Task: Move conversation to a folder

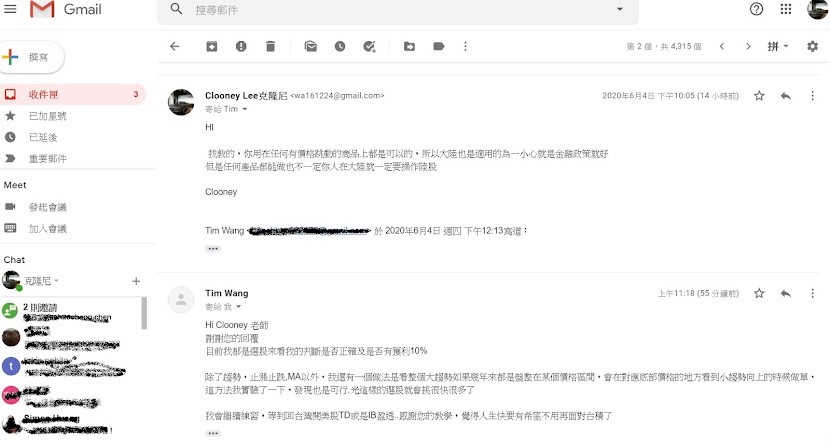Action: [409, 47]
